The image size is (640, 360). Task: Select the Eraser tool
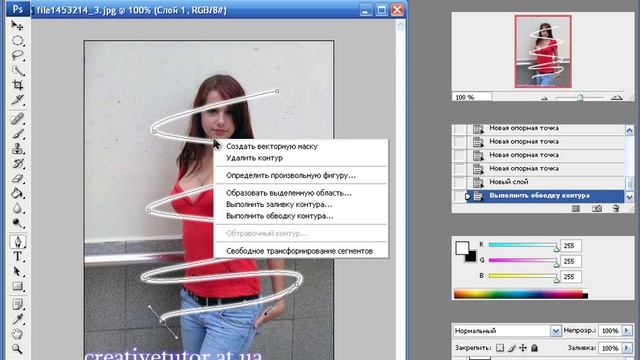coord(17,178)
